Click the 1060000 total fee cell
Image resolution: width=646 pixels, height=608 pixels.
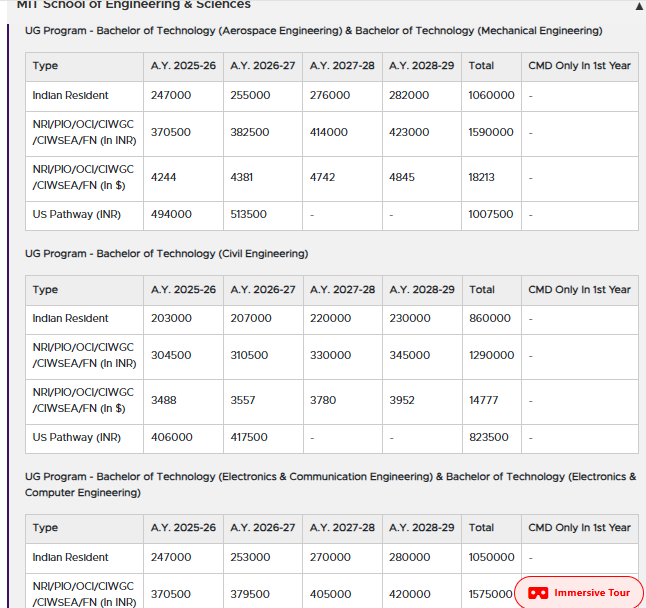tap(491, 96)
